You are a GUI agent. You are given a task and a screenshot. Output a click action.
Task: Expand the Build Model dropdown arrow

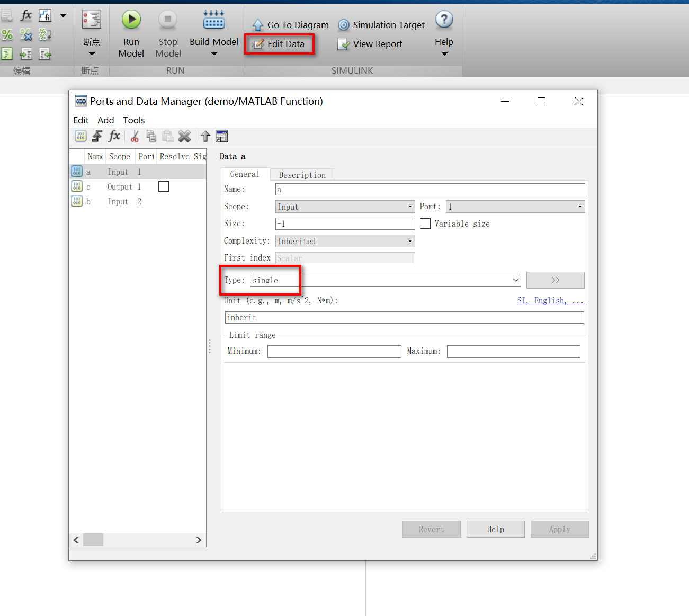(x=214, y=54)
